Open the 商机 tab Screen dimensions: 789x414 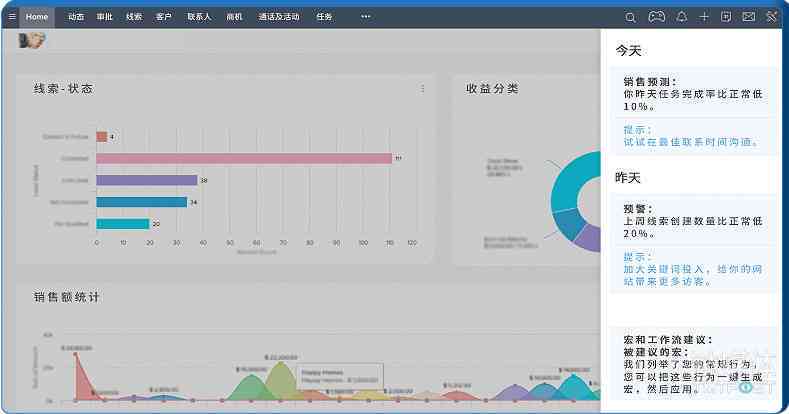234,17
